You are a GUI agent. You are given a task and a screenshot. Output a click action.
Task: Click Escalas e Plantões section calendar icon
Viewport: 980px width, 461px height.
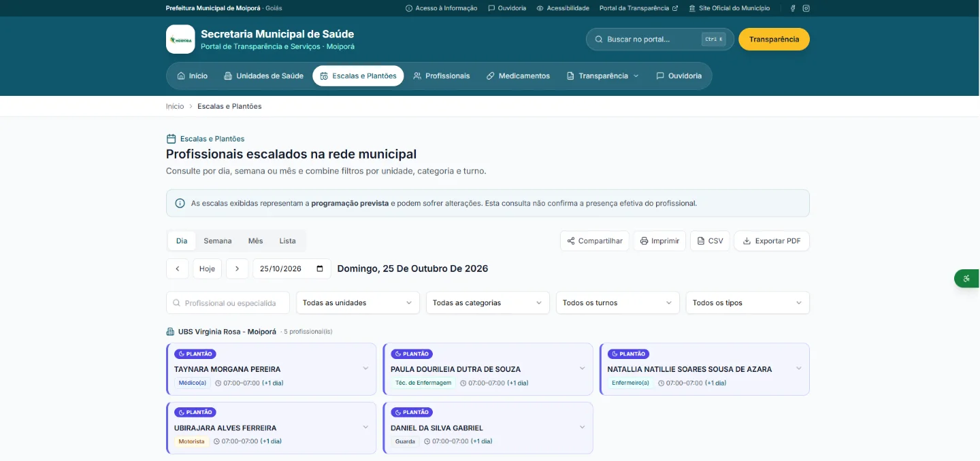(x=171, y=139)
